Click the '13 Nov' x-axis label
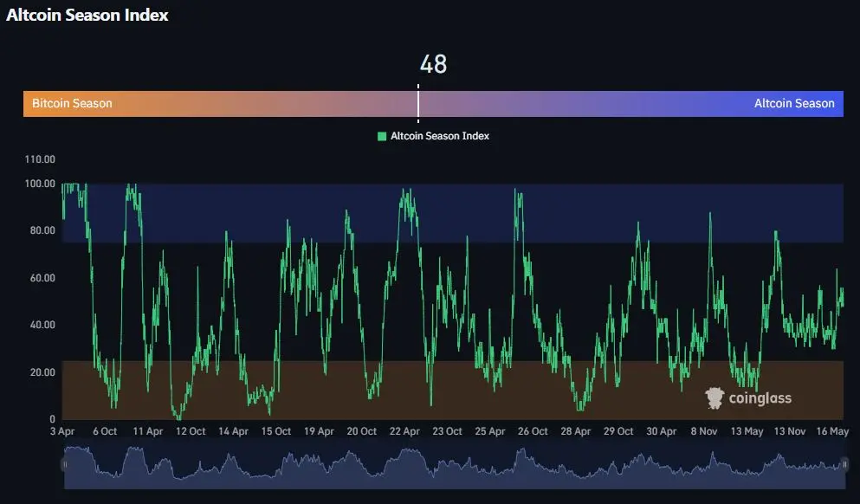 789,431
